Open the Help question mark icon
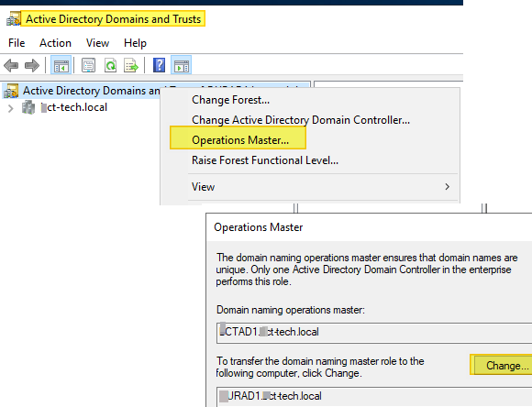 159,65
